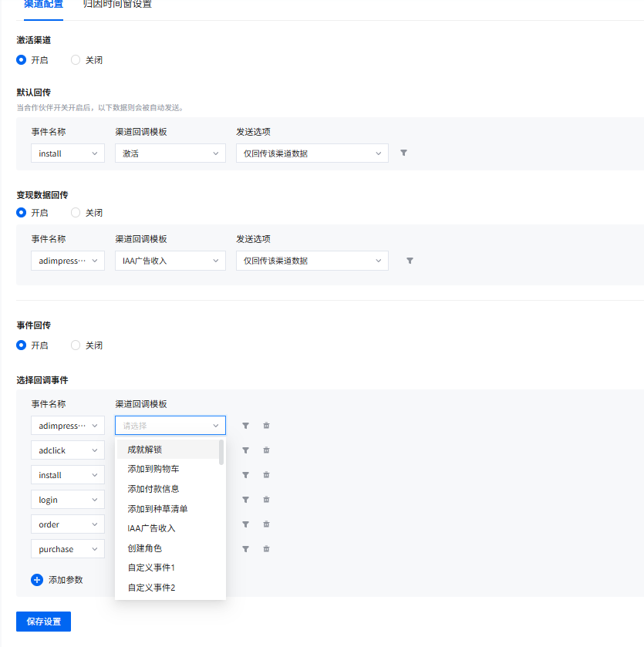The height and width of the screenshot is (647, 644).
Task: Click the filter icon on the purchase row
Action: click(x=244, y=548)
